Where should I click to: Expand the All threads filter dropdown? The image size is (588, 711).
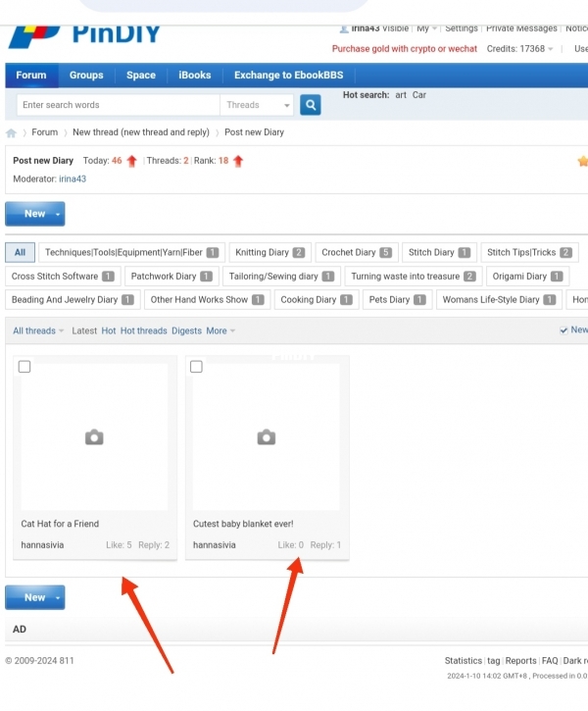click(38, 331)
